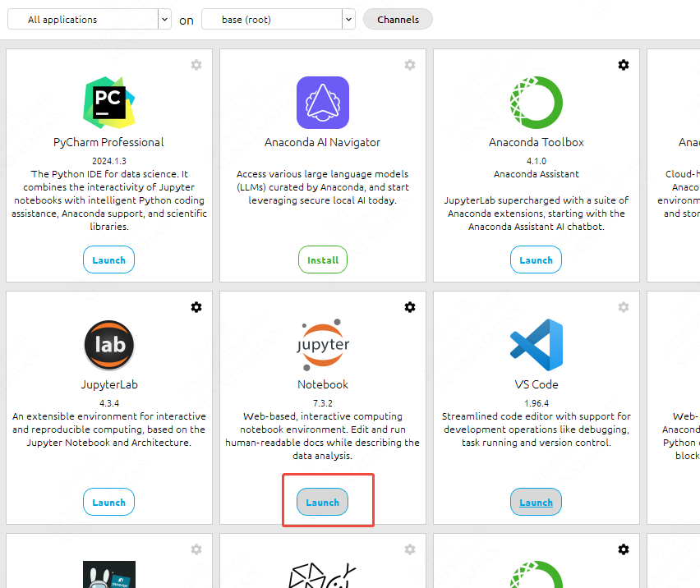Viewport: 700px width, 588px height.
Task: Launch VS Code
Action: pyautogui.click(x=537, y=502)
